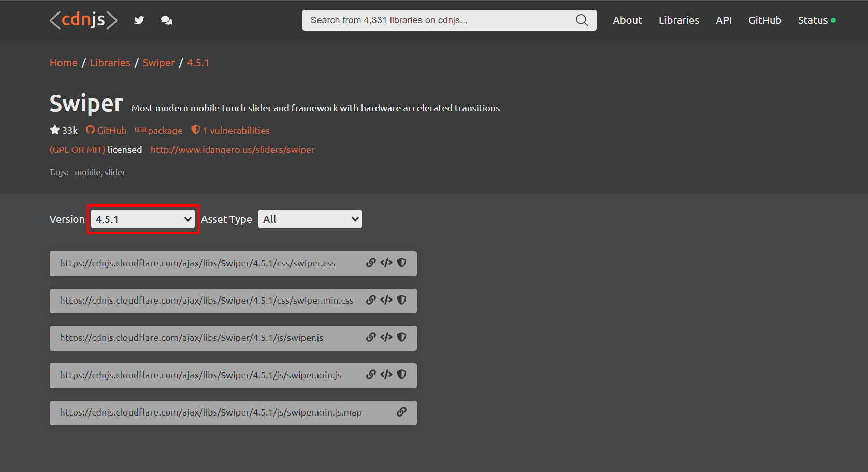Copy SRI hash for swiper.js
The height and width of the screenshot is (472, 868).
401,337
